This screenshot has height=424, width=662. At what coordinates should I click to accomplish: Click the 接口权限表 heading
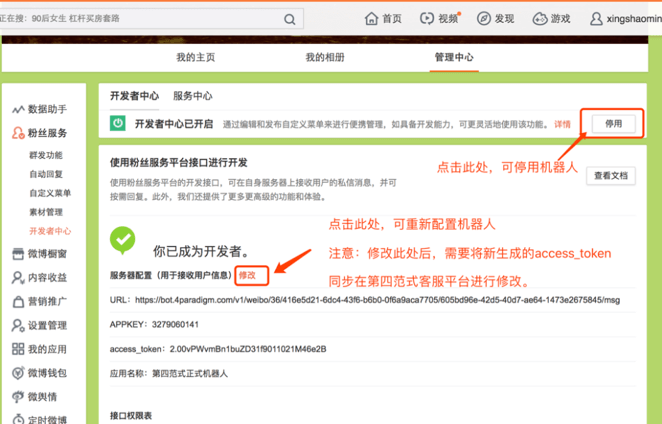click(x=130, y=416)
